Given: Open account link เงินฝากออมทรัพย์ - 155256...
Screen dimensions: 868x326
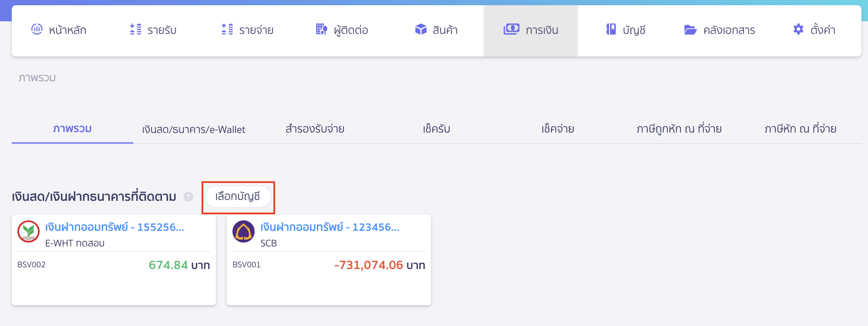Looking at the screenshot, I should coord(115,227).
